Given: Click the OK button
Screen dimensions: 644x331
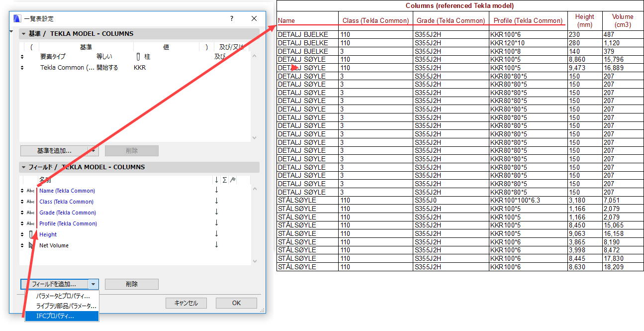Looking at the screenshot, I should click(236, 303).
